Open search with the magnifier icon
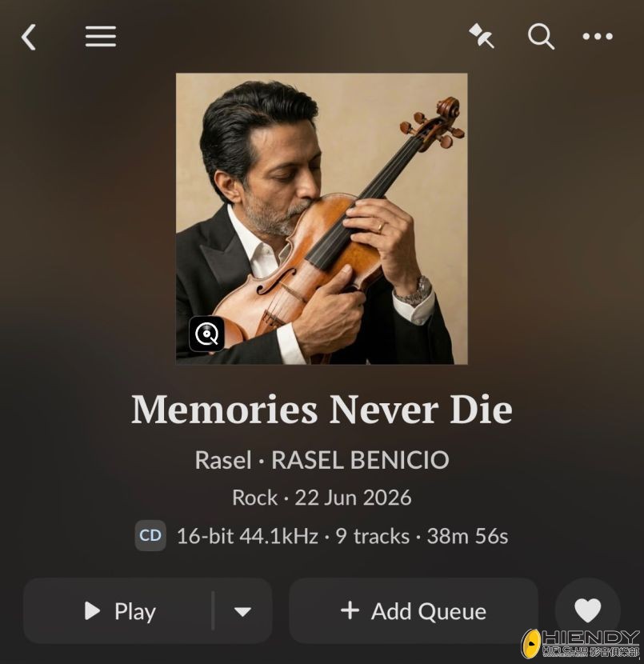644x664 pixels. [x=541, y=37]
